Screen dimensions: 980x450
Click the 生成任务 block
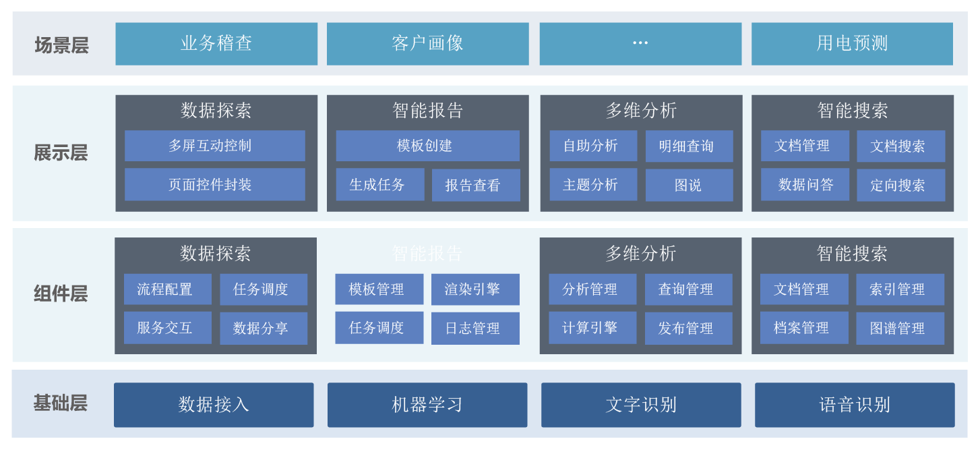tap(380, 185)
